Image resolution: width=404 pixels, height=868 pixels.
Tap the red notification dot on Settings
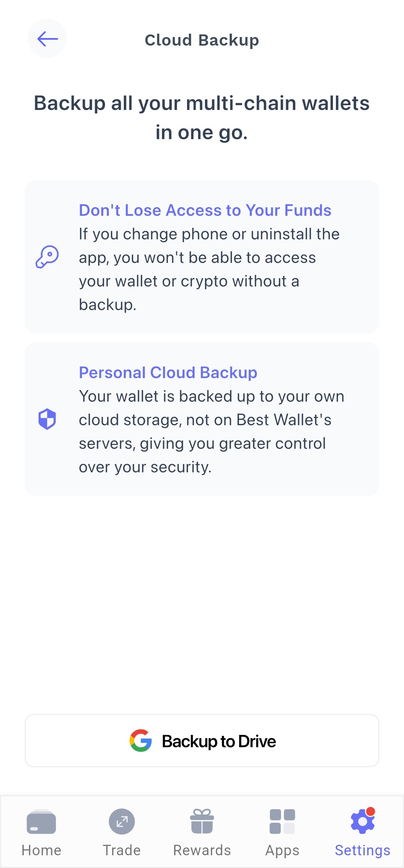(x=370, y=811)
